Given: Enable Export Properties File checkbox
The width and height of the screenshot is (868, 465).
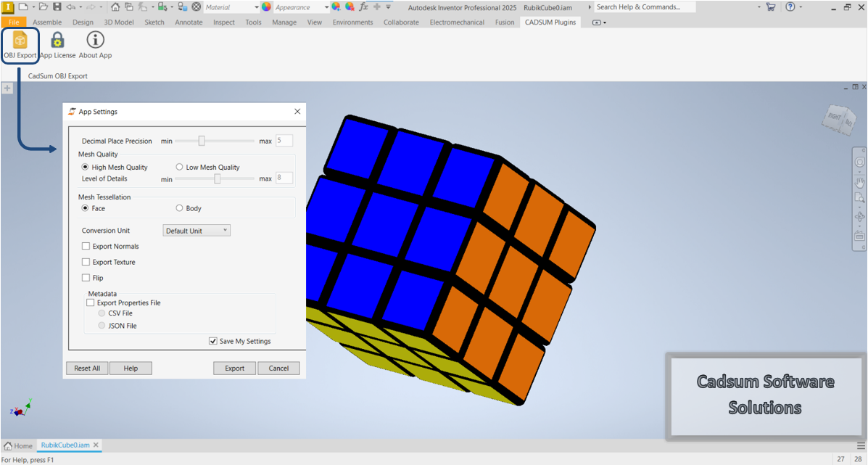Looking at the screenshot, I should coord(91,303).
